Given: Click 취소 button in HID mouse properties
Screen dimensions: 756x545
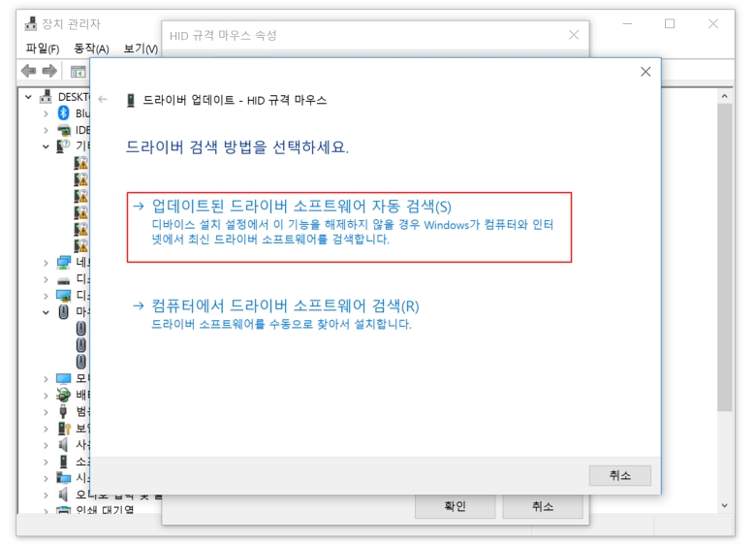Looking at the screenshot, I should click(x=543, y=506).
